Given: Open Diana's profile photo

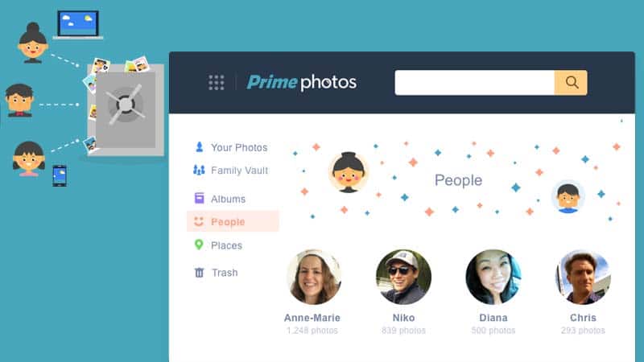Looking at the screenshot, I should click(493, 277).
